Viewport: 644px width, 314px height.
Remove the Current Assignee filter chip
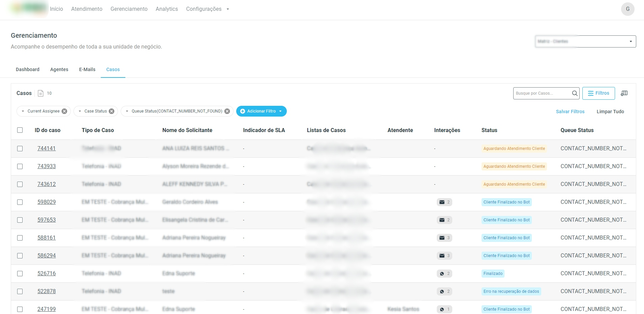pyautogui.click(x=64, y=111)
